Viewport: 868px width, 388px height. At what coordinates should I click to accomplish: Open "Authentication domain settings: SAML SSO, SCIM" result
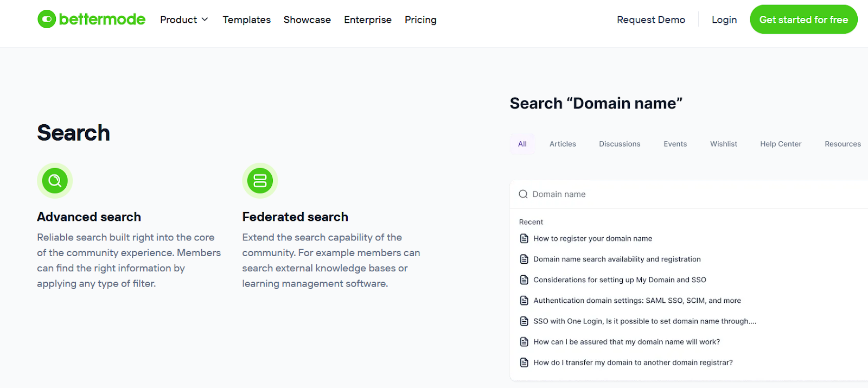tap(637, 301)
